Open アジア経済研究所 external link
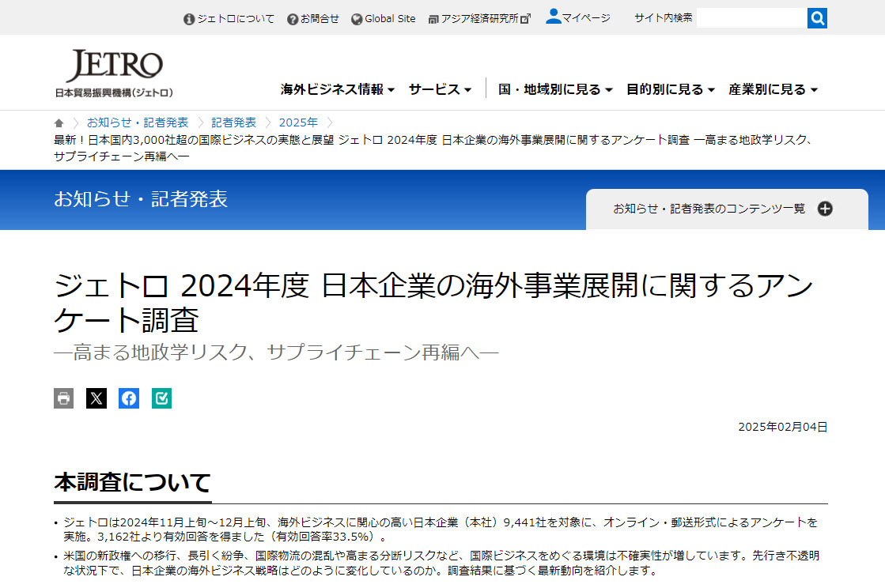 [x=479, y=19]
